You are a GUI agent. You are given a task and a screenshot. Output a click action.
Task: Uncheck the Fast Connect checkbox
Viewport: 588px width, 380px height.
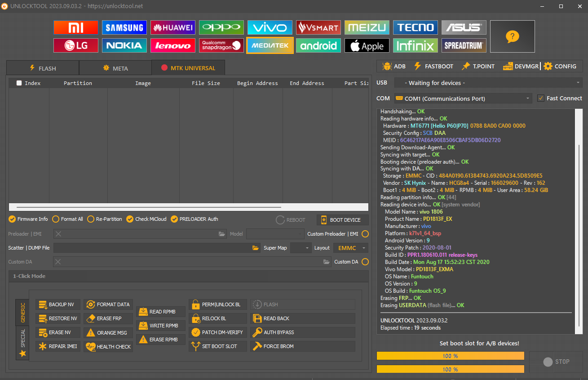[541, 98]
